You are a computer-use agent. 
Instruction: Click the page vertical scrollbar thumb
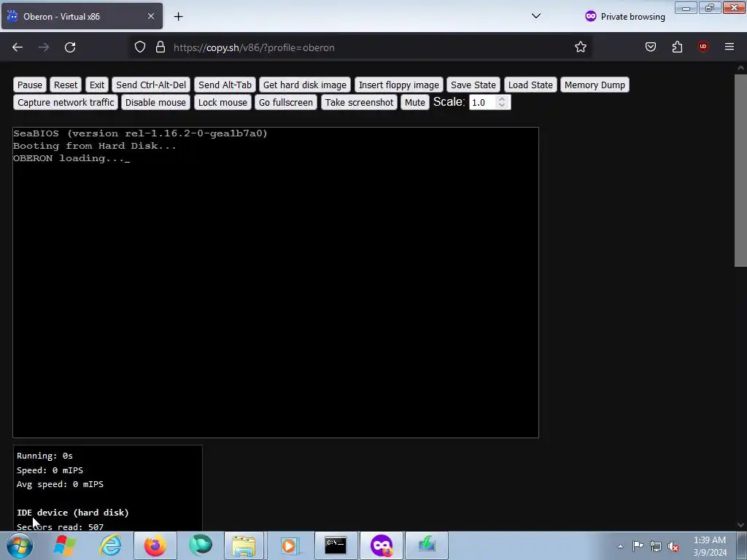740,170
